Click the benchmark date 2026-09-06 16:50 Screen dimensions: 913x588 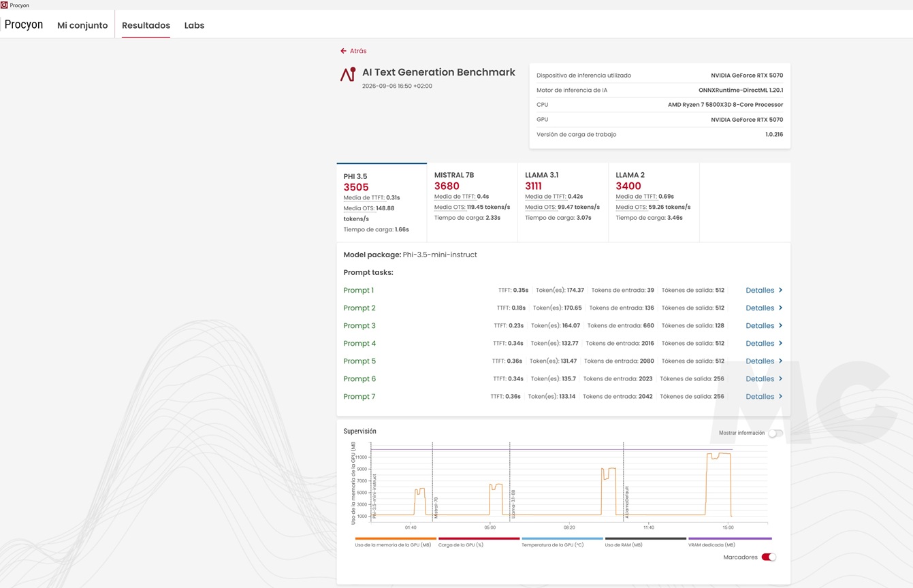pos(397,86)
